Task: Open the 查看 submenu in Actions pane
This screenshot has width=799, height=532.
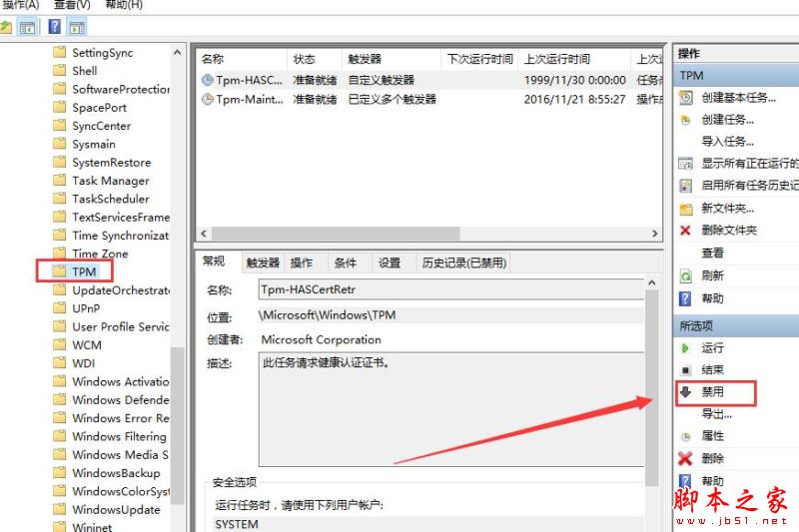Action: [713, 253]
